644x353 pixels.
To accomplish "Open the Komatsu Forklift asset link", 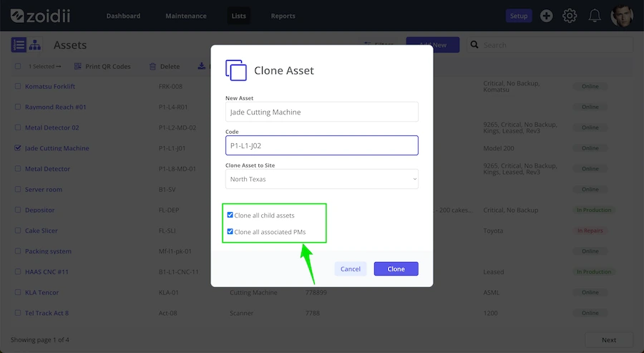I will point(50,87).
